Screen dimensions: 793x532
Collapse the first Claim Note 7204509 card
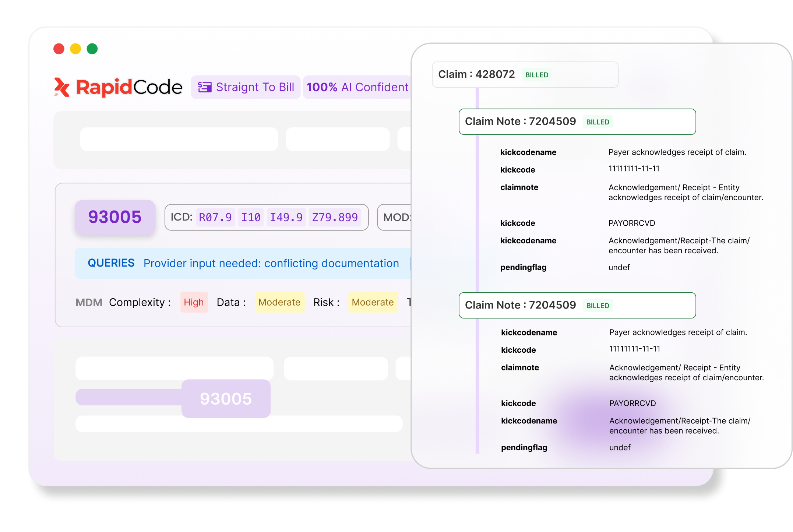[x=577, y=121]
